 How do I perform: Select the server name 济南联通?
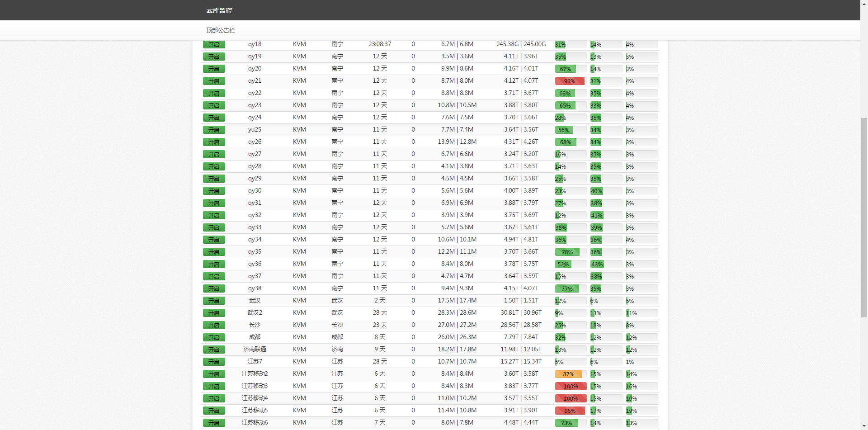pyautogui.click(x=255, y=349)
